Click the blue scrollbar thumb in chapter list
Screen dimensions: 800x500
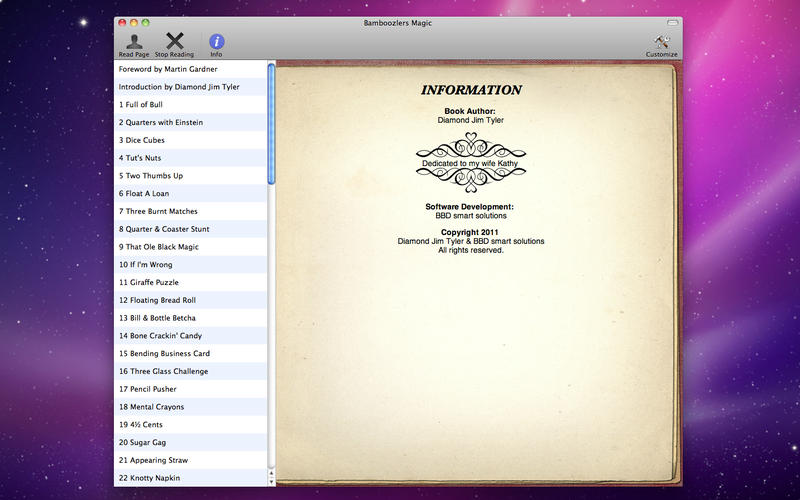click(271, 124)
